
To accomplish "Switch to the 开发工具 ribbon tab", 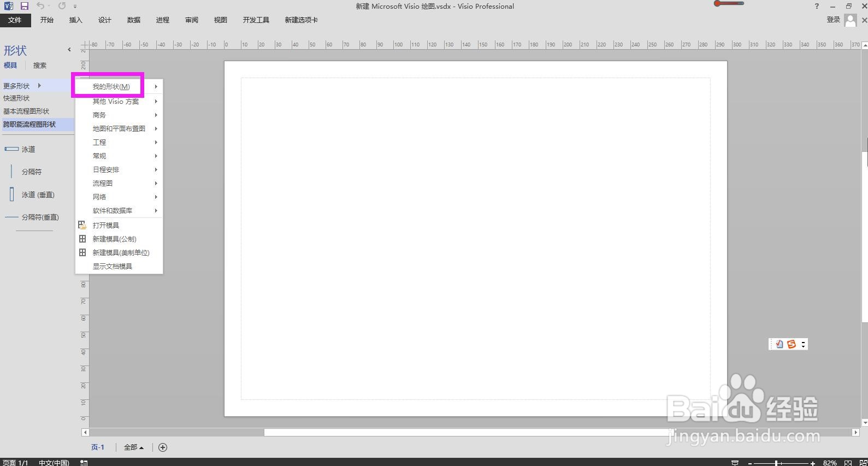I will click(x=256, y=20).
